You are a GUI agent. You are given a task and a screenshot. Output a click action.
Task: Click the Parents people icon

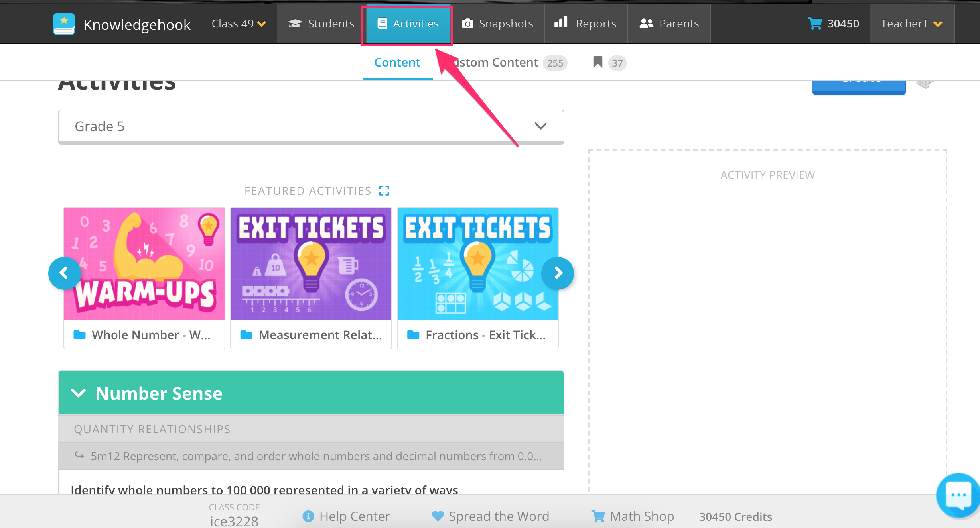point(646,24)
